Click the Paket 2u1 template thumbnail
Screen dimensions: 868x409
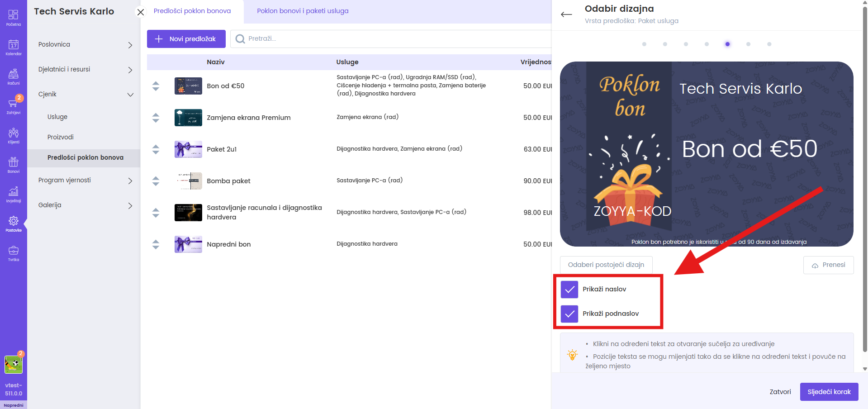[x=188, y=149]
